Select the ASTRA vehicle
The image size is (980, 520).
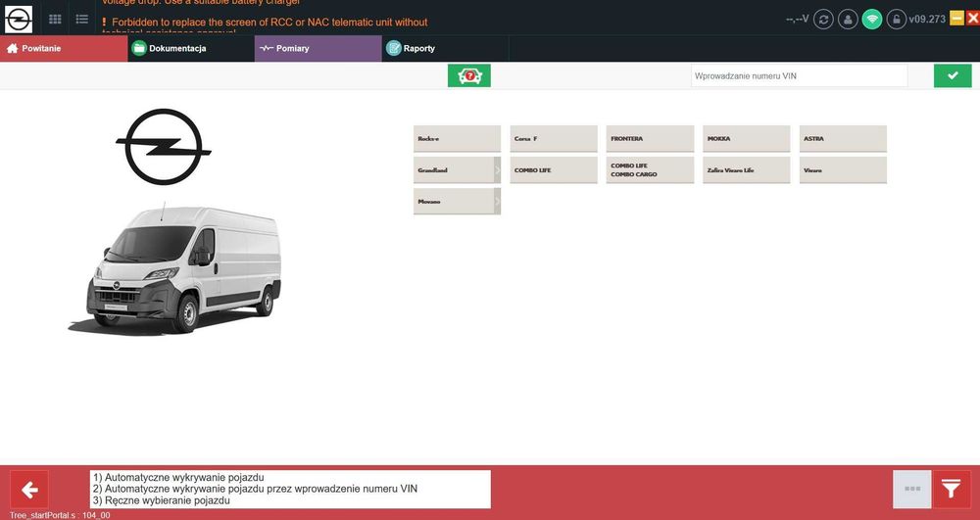tap(843, 139)
